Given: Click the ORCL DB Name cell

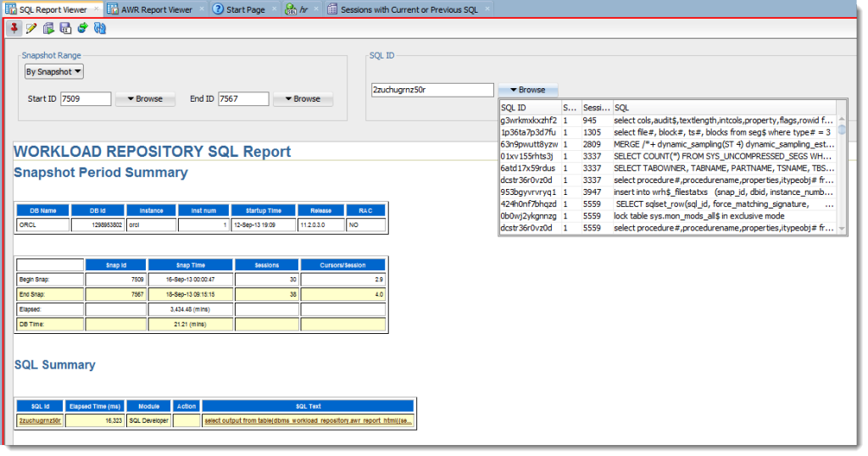Looking at the screenshot, I should [x=42, y=225].
